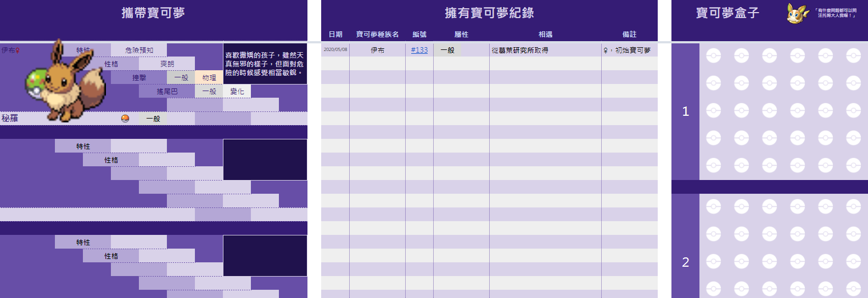Image resolution: width=868 pixels, height=298 pixels.
Task: Click the 擁有寶可夢紀錄 panel title
Action: click(489, 13)
